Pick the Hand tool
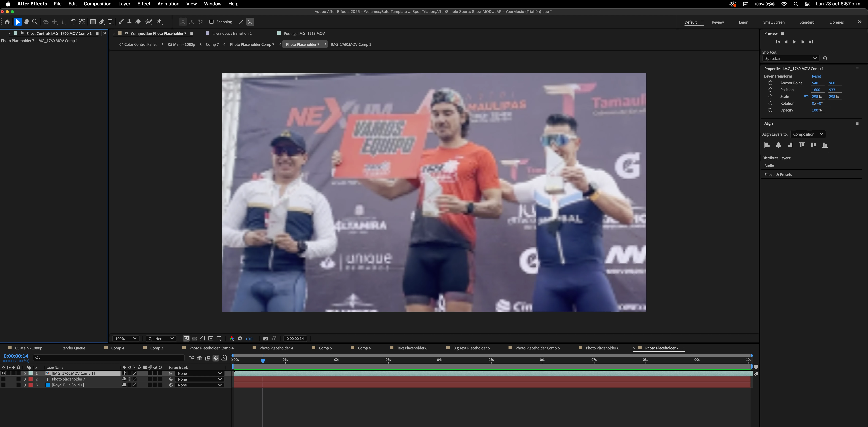 point(26,22)
